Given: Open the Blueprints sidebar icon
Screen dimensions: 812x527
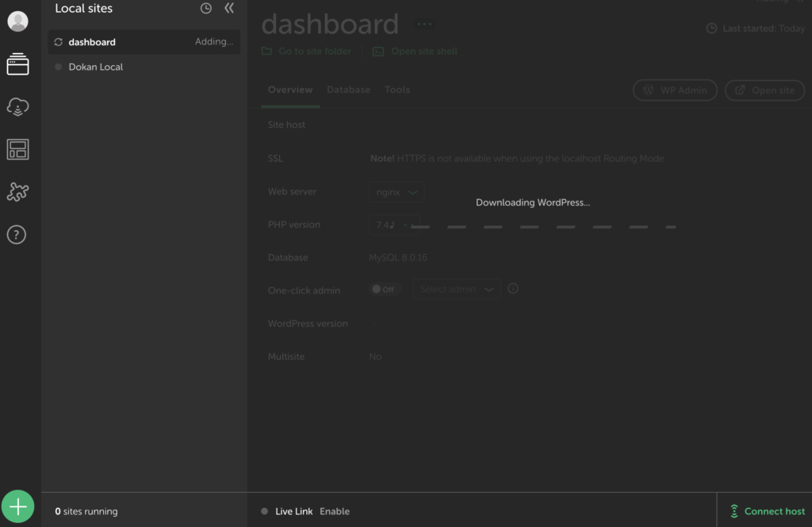Looking at the screenshot, I should pyautogui.click(x=17, y=149).
